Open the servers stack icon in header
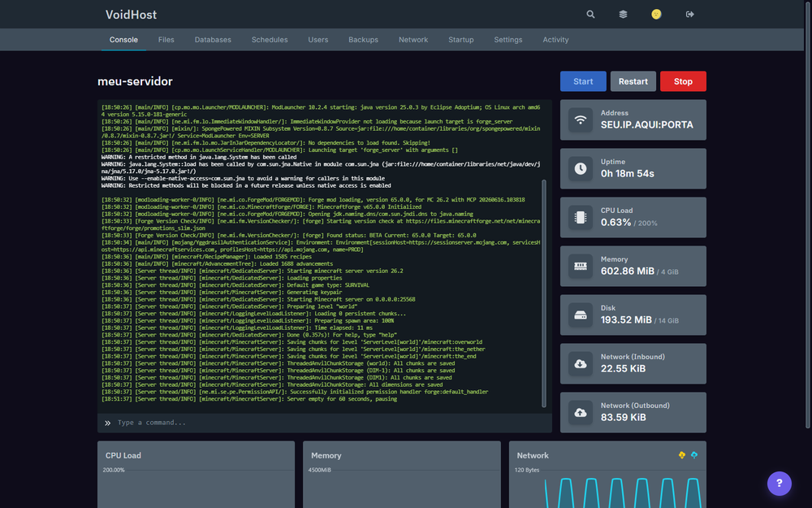812x508 pixels. pyautogui.click(x=623, y=15)
